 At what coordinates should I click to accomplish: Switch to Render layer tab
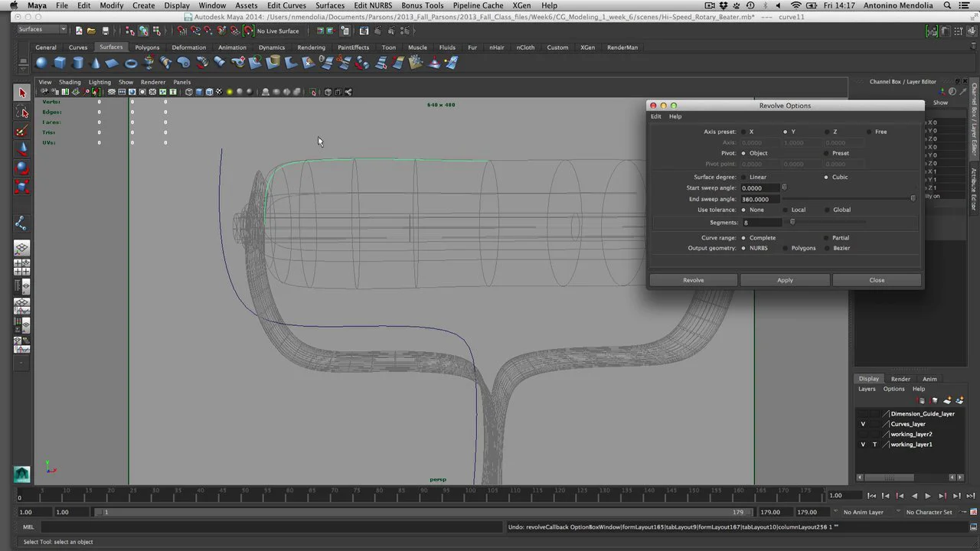900,379
